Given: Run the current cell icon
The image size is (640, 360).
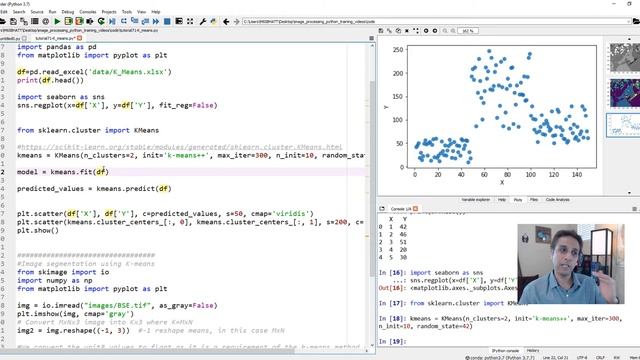Looking at the screenshot, I should pos(68,21).
